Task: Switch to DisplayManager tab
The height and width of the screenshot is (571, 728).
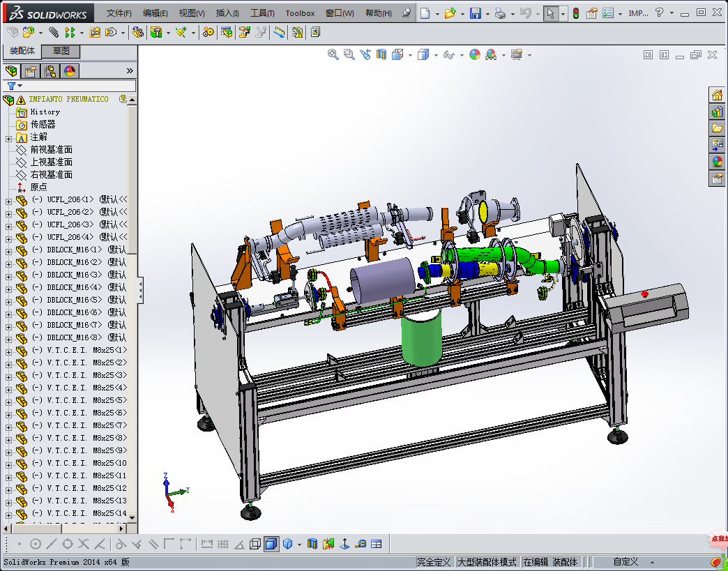Action: point(70,71)
